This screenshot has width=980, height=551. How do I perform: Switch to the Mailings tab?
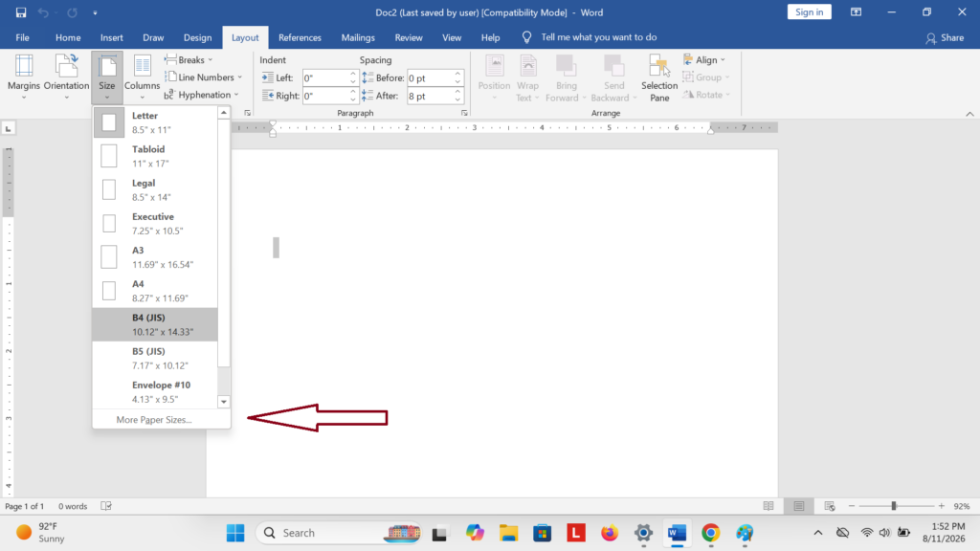point(358,37)
